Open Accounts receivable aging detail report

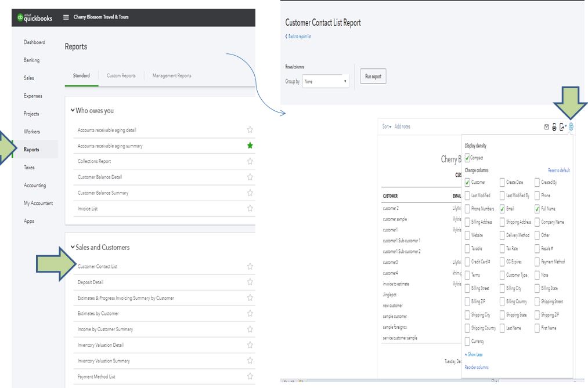tap(107, 130)
